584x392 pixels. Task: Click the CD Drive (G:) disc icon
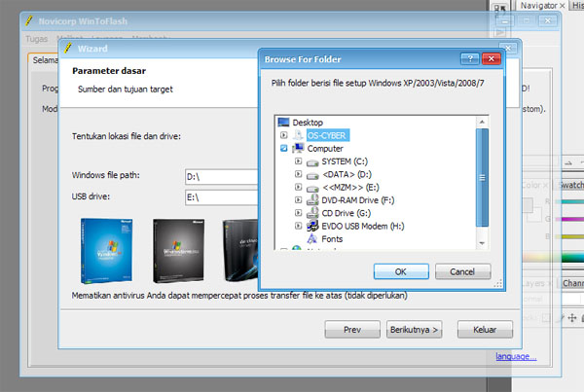(312, 213)
